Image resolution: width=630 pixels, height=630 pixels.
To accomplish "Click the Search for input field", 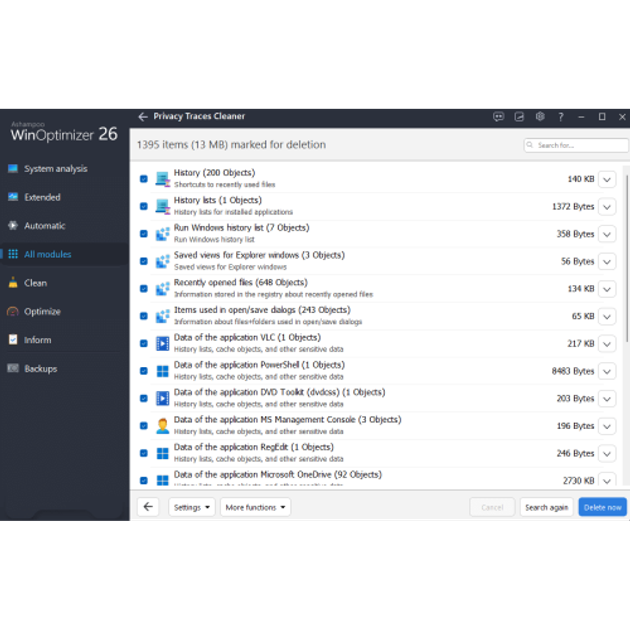I will [x=576, y=145].
